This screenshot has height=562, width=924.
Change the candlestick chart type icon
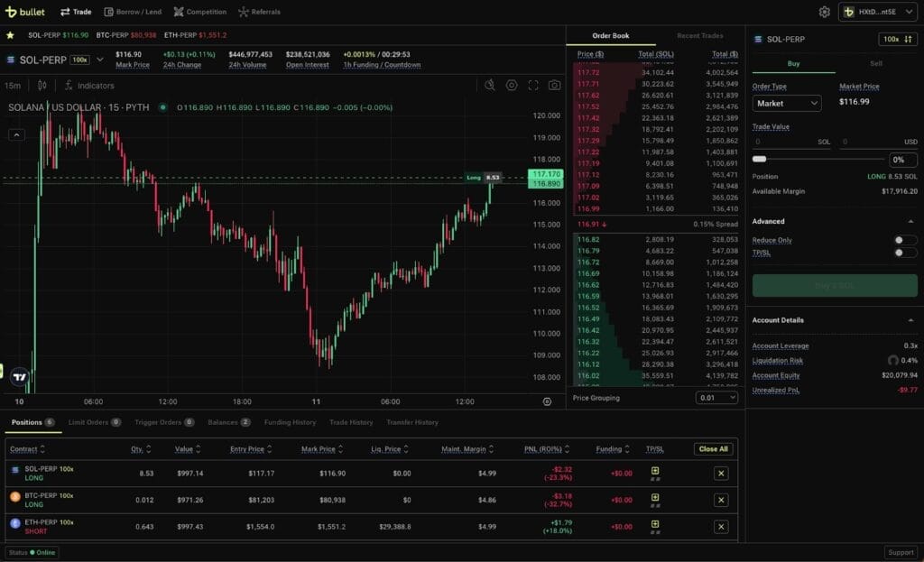(x=42, y=85)
